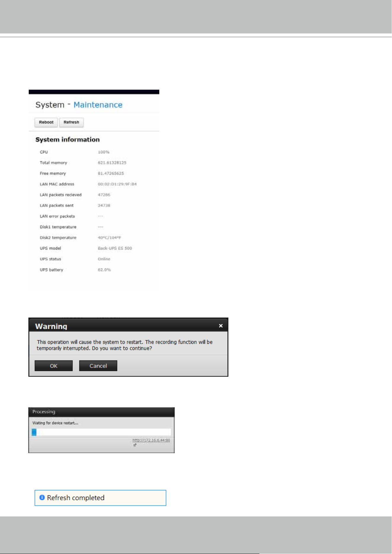This screenshot has width=392, height=554.
Task: Click the System information heading
Action: tap(68, 140)
